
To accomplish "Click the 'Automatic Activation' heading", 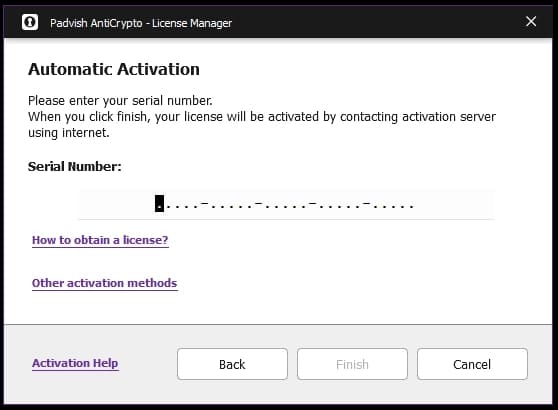I will pos(114,69).
